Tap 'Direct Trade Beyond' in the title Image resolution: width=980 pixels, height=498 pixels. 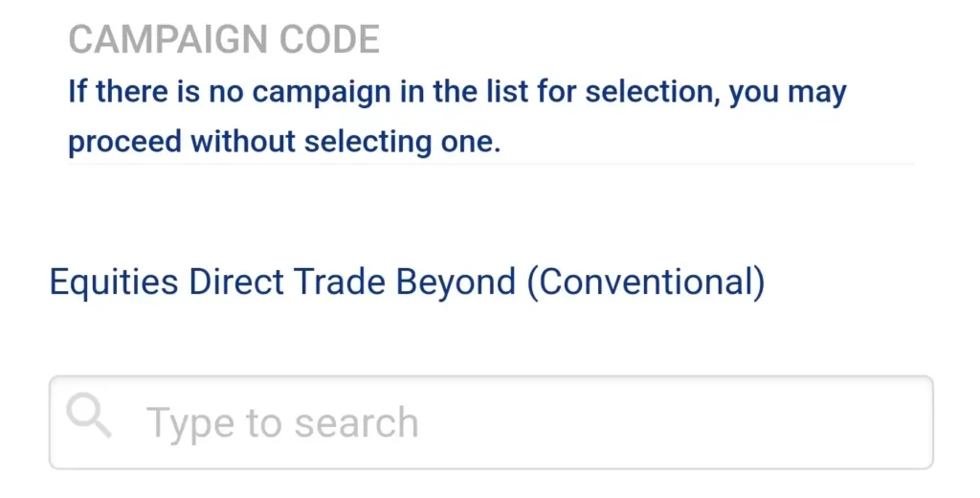(x=352, y=283)
